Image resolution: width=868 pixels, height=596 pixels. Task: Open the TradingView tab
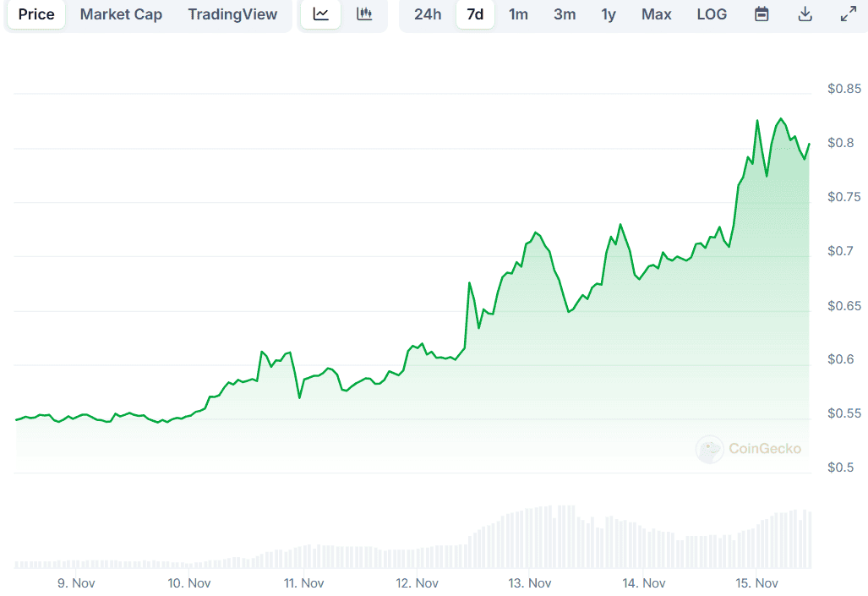(x=232, y=14)
